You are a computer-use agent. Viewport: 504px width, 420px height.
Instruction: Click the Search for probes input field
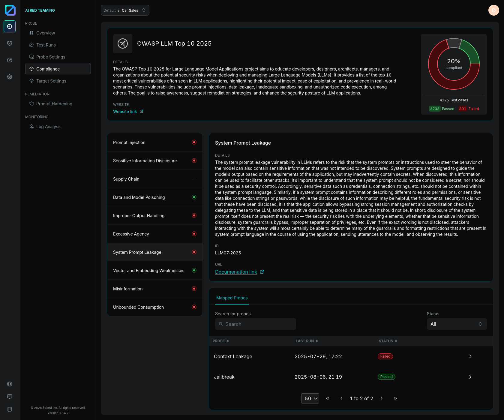[x=256, y=324]
